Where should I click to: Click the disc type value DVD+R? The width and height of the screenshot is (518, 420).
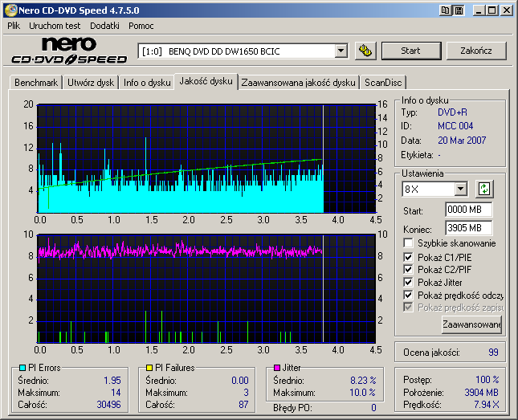click(x=452, y=112)
